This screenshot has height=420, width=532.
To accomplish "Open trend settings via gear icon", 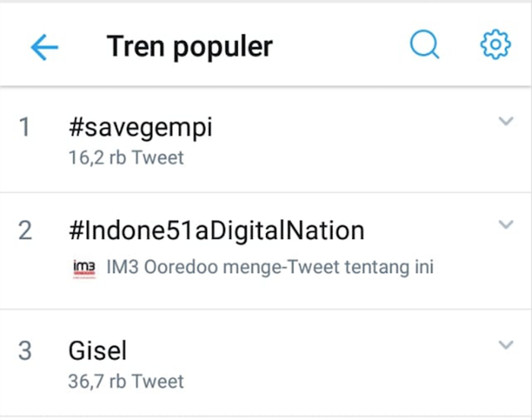I will [x=496, y=45].
